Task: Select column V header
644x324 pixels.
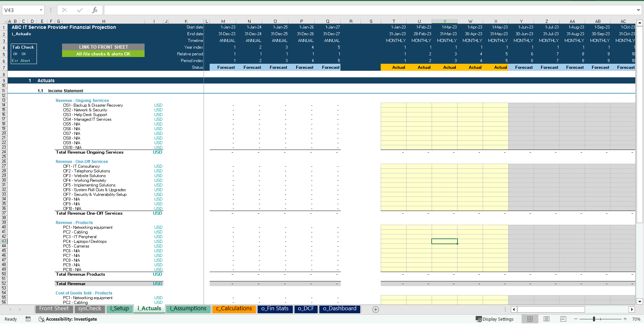Action: click(444, 21)
